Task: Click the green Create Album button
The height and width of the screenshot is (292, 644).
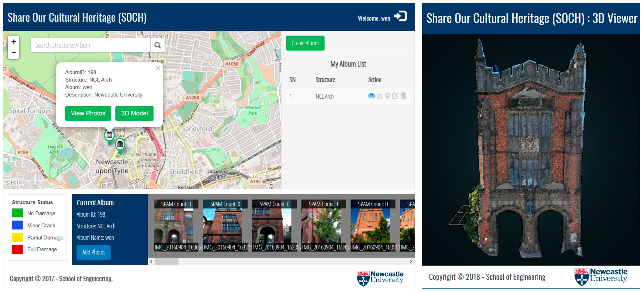Action: pyautogui.click(x=305, y=43)
